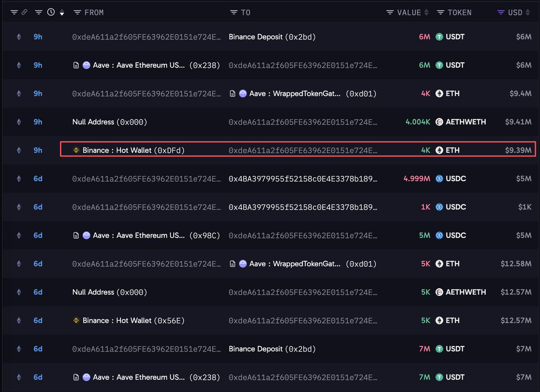The height and width of the screenshot is (392, 540).
Task: Click the Ethereum chain icon in the highlighted $9.39M row
Action: (x=19, y=150)
